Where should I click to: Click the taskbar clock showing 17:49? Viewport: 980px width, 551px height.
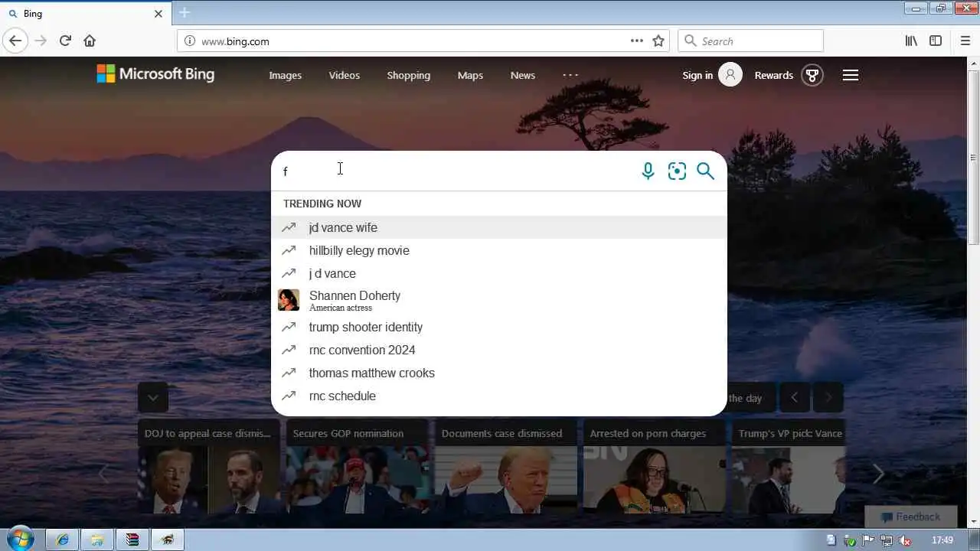pos(942,540)
